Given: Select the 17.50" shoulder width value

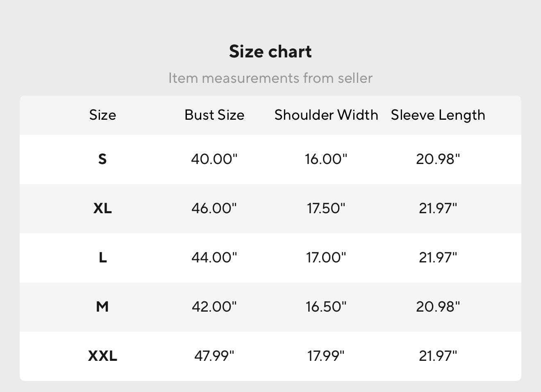Looking at the screenshot, I should 326,208.
